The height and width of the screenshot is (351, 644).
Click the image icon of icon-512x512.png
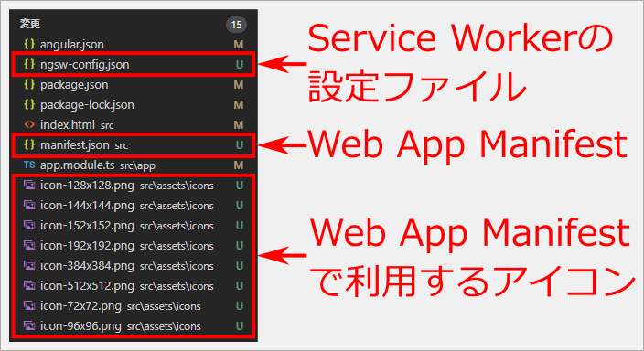coord(29,286)
